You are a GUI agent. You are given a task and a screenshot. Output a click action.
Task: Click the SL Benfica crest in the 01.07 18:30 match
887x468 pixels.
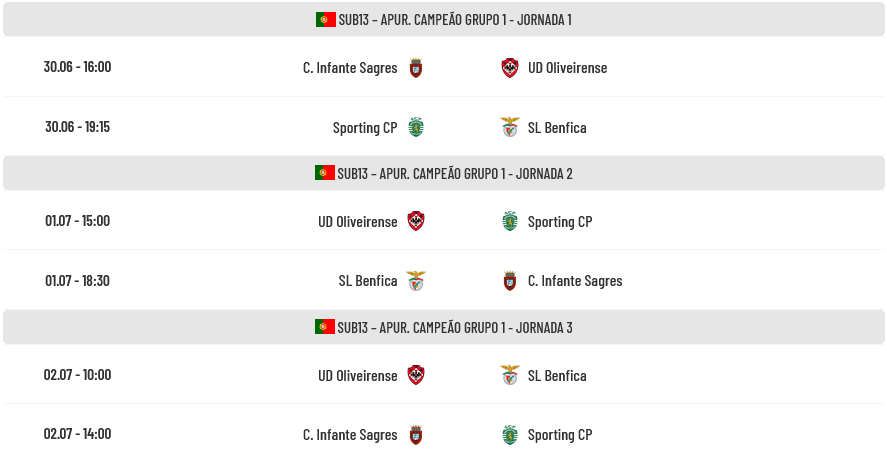click(x=416, y=280)
